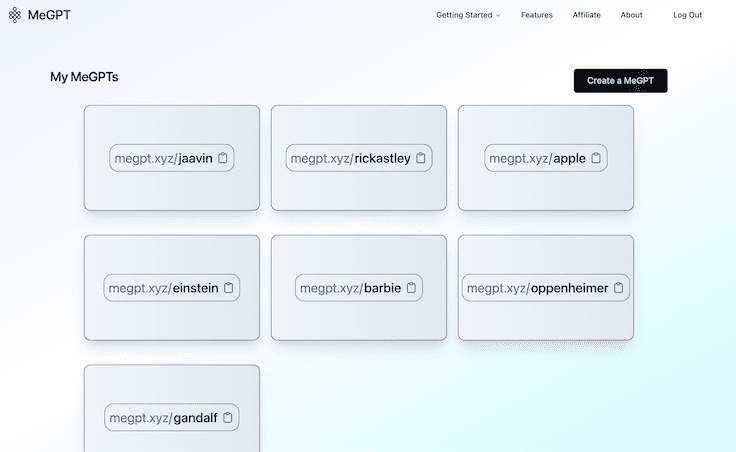Open the megpt.xyz/jaavin link text
Image resolution: width=736 pixels, height=452 pixels.
click(x=163, y=158)
